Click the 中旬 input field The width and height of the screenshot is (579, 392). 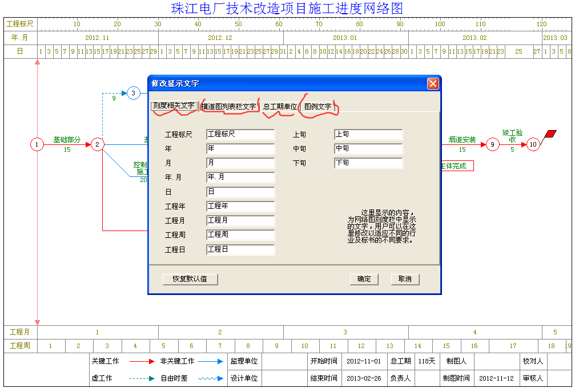pos(368,149)
